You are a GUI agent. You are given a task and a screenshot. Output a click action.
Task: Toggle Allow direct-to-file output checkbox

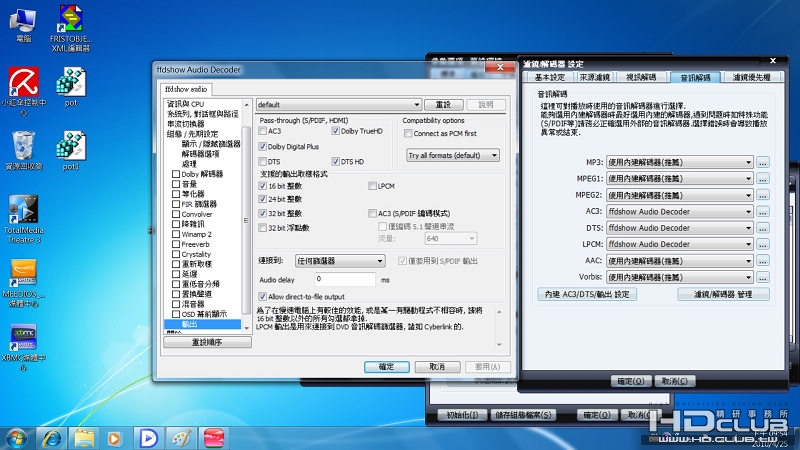pyautogui.click(x=262, y=296)
